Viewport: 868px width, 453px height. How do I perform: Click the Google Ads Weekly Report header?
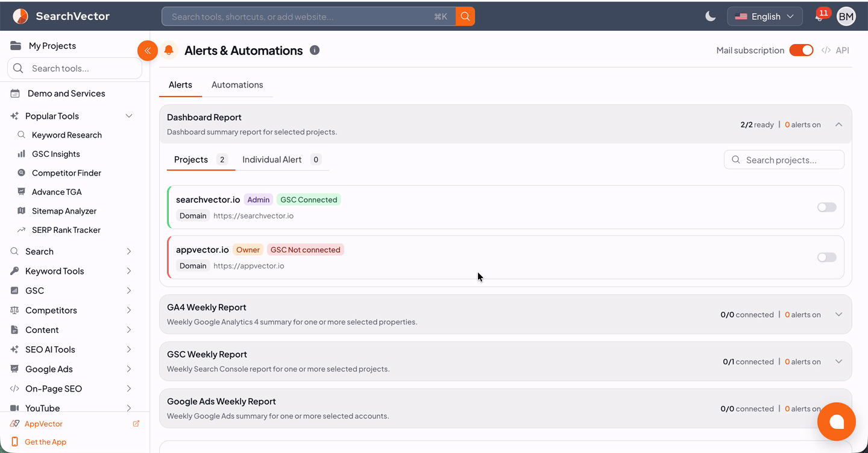point(505,408)
